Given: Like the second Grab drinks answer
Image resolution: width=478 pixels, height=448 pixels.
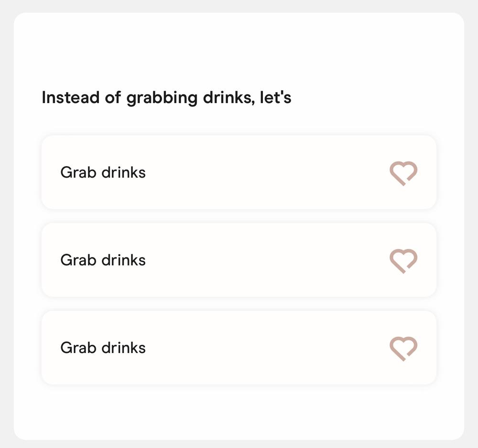Looking at the screenshot, I should pos(403,261).
